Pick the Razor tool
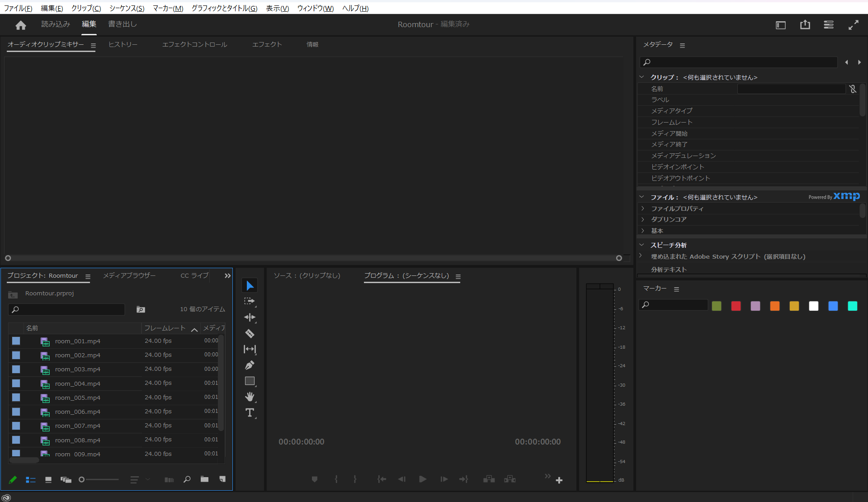 [250, 334]
